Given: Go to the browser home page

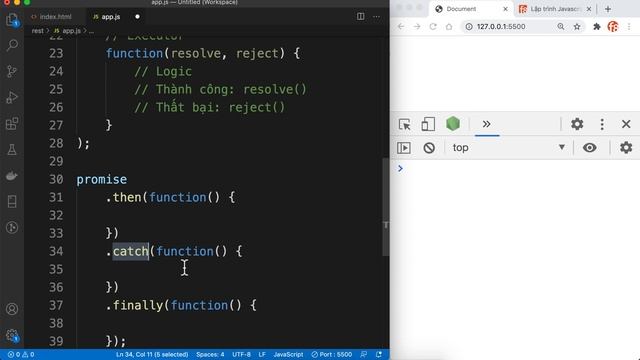Looking at the screenshot, I should coord(449,27).
